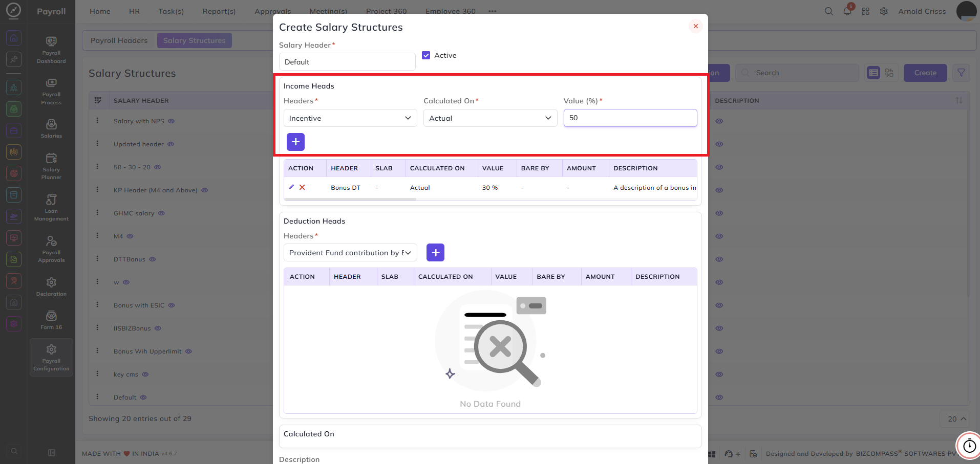
Task: Open row menu for Salary with NPS
Action: pyautogui.click(x=97, y=121)
